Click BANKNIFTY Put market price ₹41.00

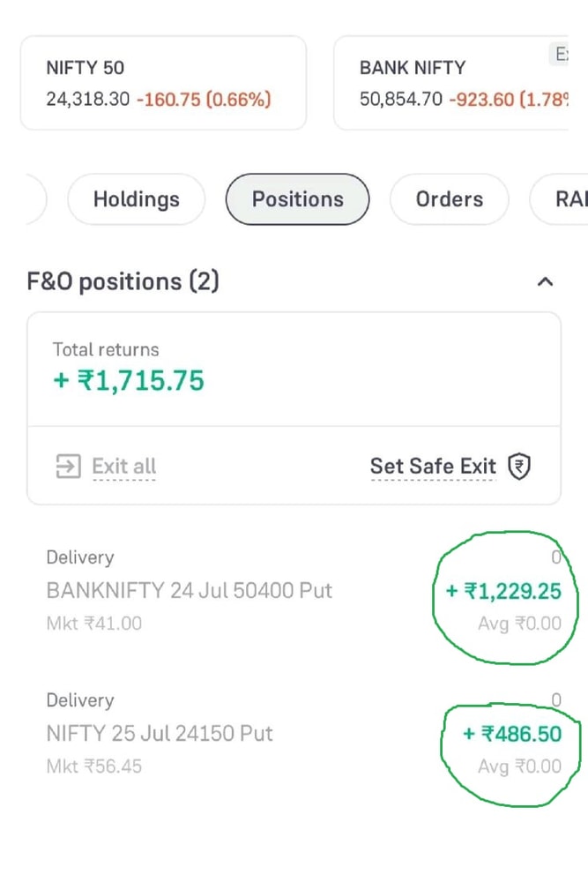click(94, 624)
